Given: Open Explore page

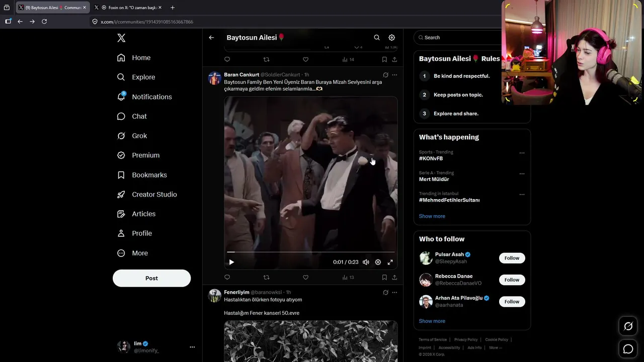Looking at the screenshot, I should click(136, 77).
